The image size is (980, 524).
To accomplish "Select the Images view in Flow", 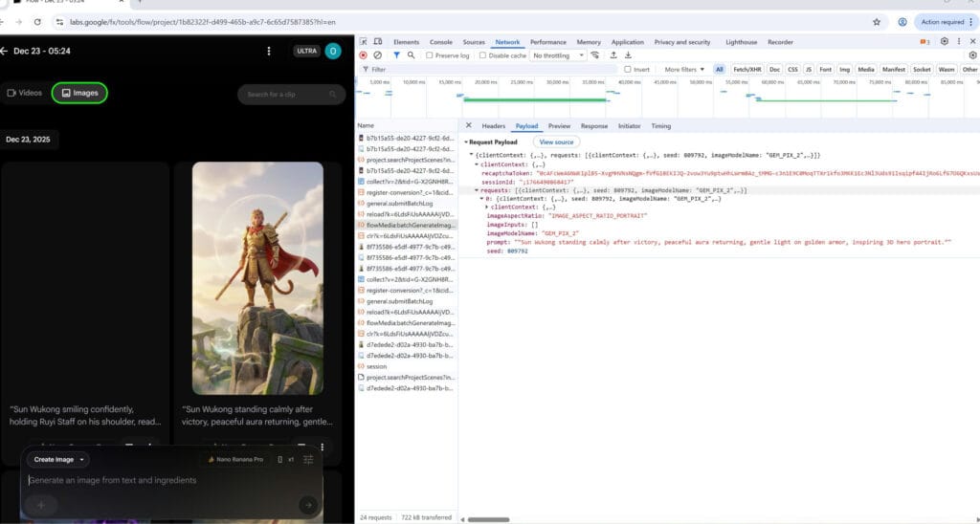I will pyautogui.click(x=79, y=93).
